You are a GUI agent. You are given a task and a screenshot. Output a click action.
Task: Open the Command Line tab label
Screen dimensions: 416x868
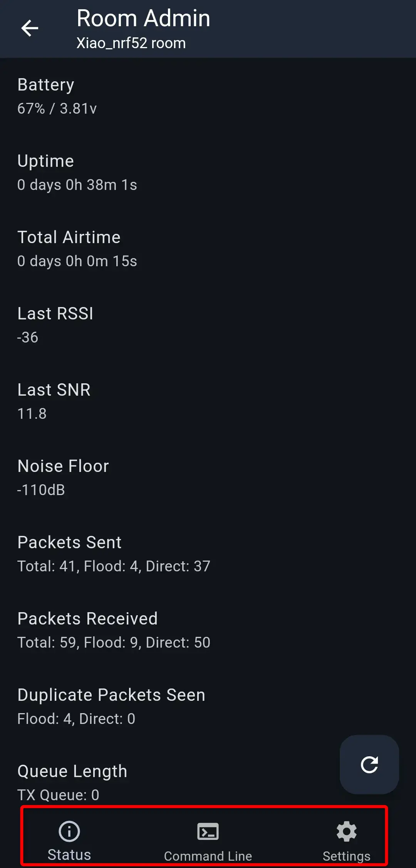click(x=208, y=856)
